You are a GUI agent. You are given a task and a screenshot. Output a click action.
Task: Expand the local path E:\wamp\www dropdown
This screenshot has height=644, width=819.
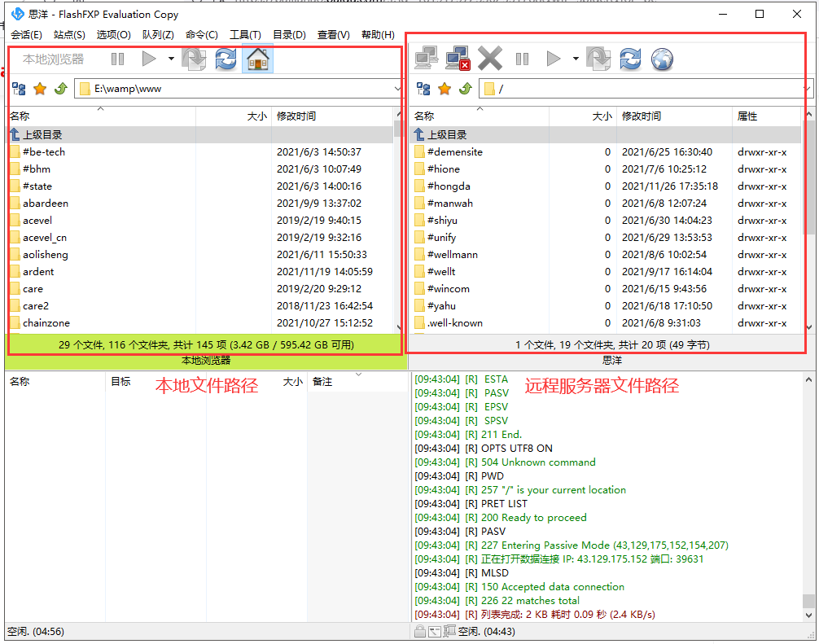pos(397,89)
